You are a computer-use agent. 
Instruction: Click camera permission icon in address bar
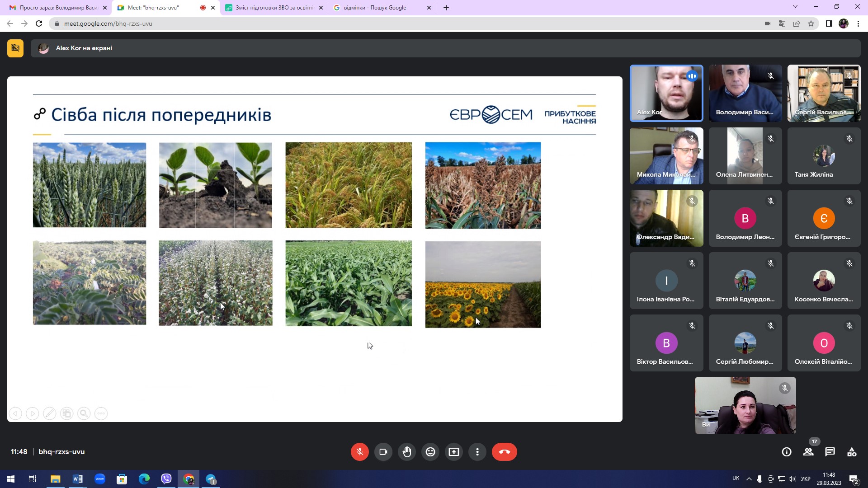point(768,23)
